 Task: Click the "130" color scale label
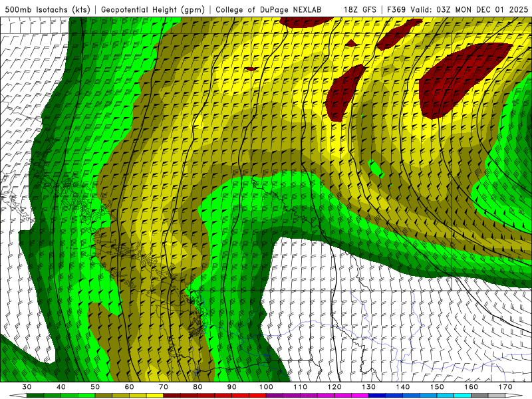pos(369,387)
